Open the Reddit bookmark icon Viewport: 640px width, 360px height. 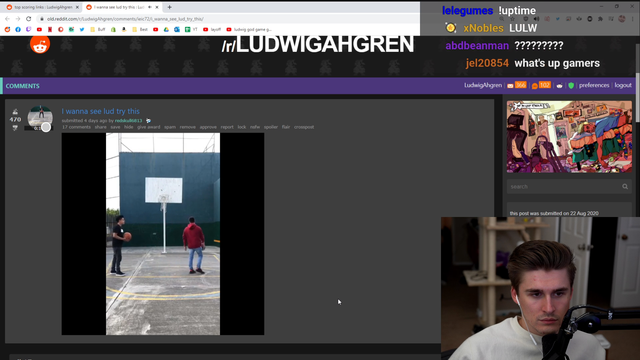pyautogui.click(x=7, y=29)
